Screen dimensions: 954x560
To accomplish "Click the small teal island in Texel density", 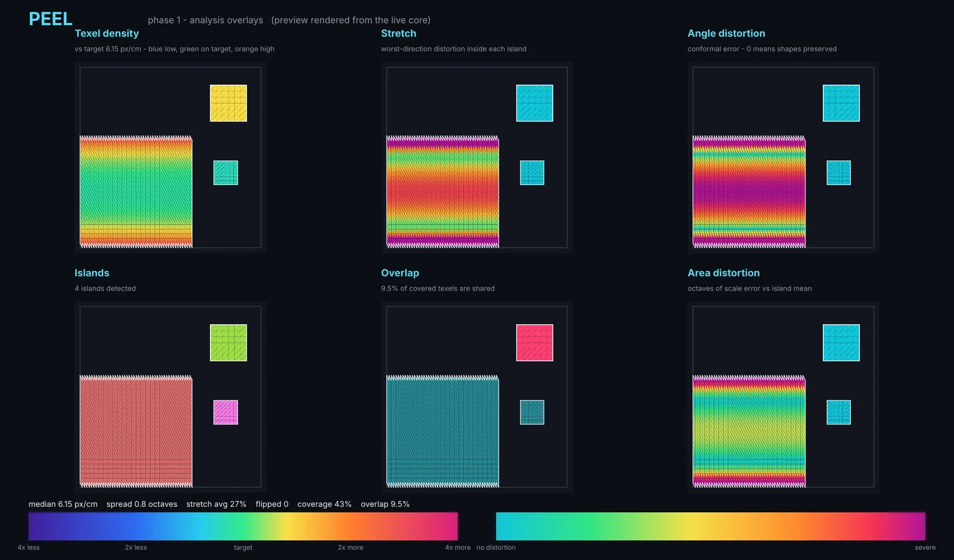I will click(x=226, y=173).
